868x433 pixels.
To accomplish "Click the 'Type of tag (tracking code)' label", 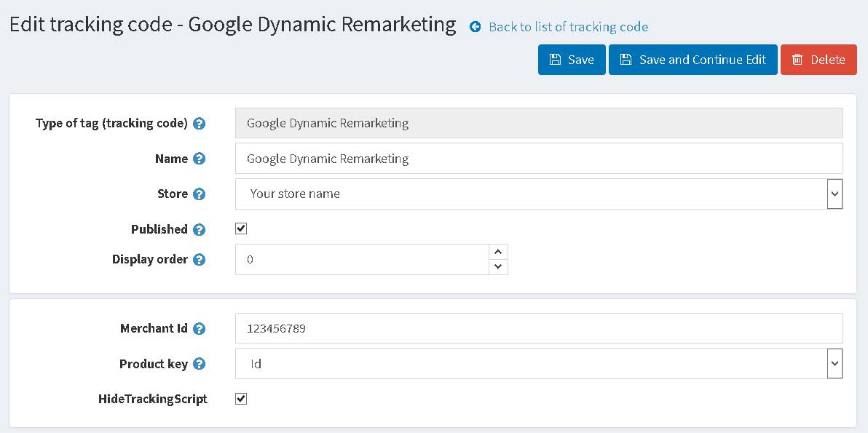I will (112, 123).
